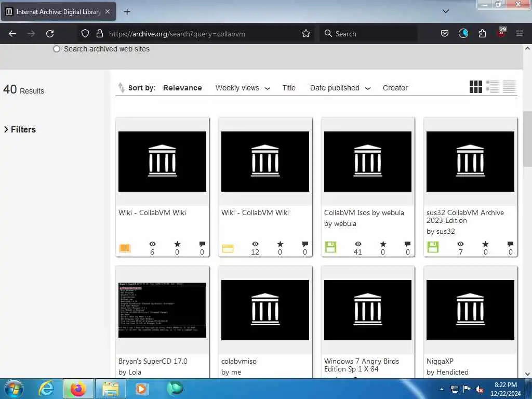The image size is (532, 399).
Task: Switch to extended list view
Action: (x=493, y=87)
